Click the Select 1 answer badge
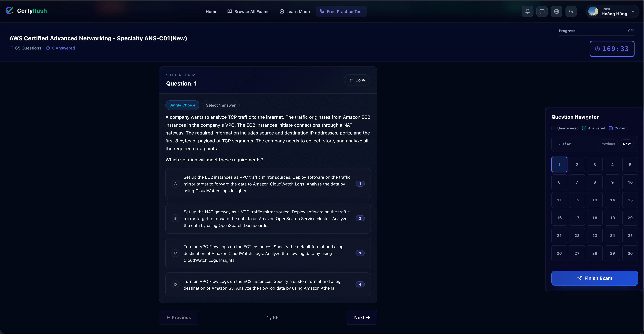Viewport: 644px width, 334px height. [x=221, y=105]
